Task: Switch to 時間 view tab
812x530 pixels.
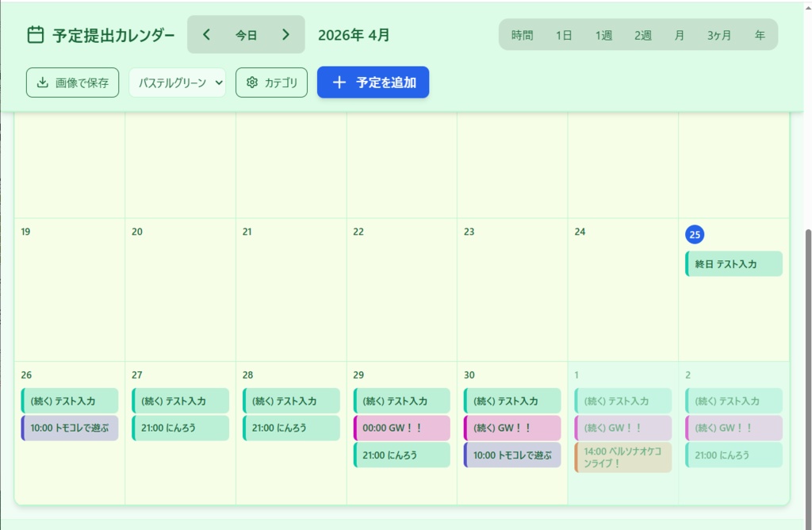Action: point(522,35)
